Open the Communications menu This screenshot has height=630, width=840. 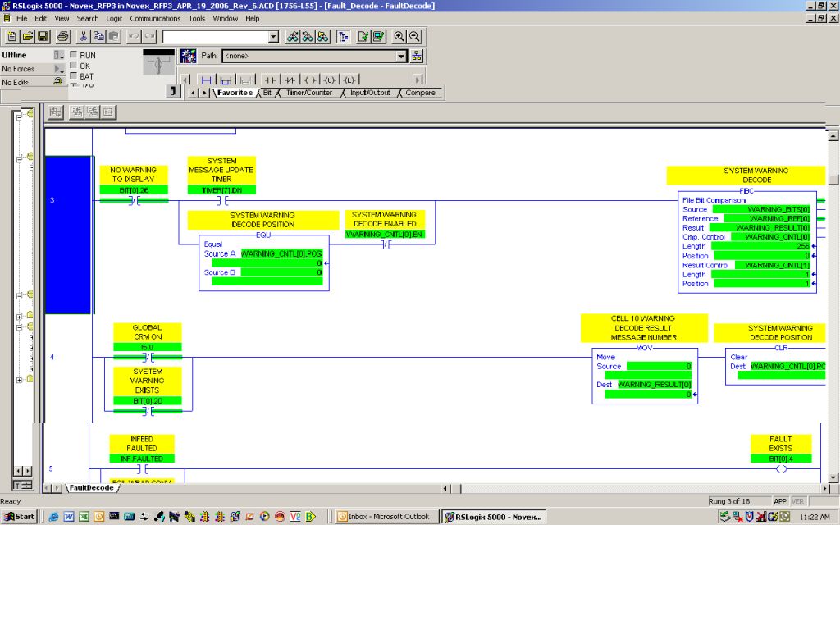pos(155,18)
